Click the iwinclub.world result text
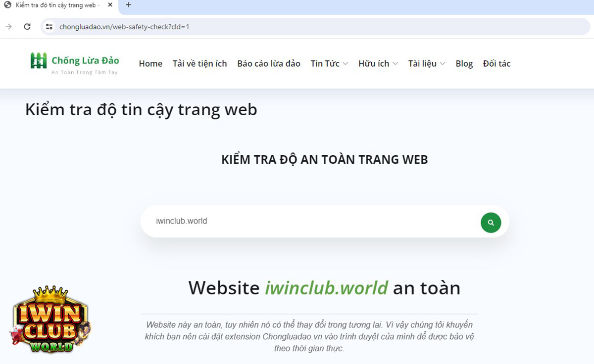 tap(326, 288)
